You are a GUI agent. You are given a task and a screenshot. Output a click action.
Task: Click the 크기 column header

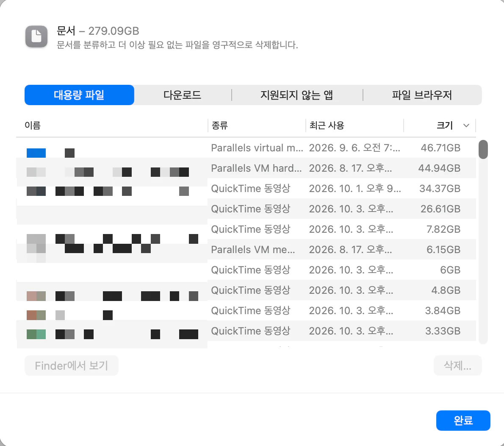point(445,125)
